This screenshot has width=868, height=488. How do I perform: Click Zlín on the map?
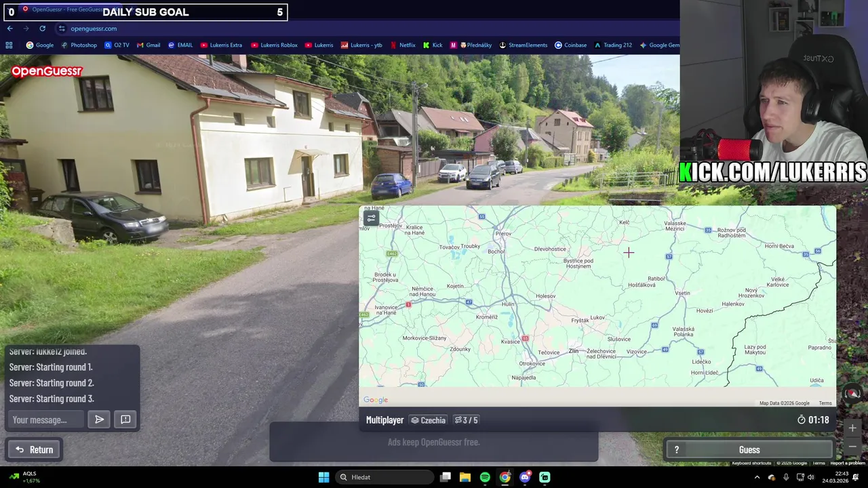[574, 350]
